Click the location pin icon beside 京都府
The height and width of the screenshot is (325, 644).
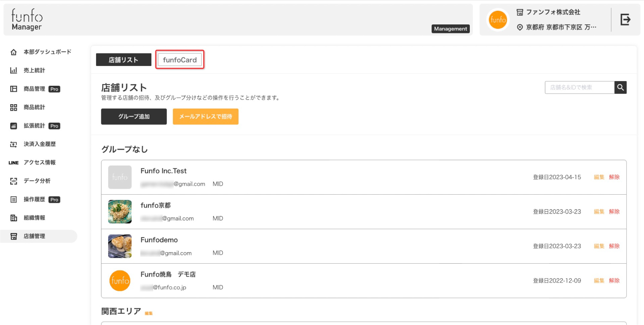[x=520, y=27]
